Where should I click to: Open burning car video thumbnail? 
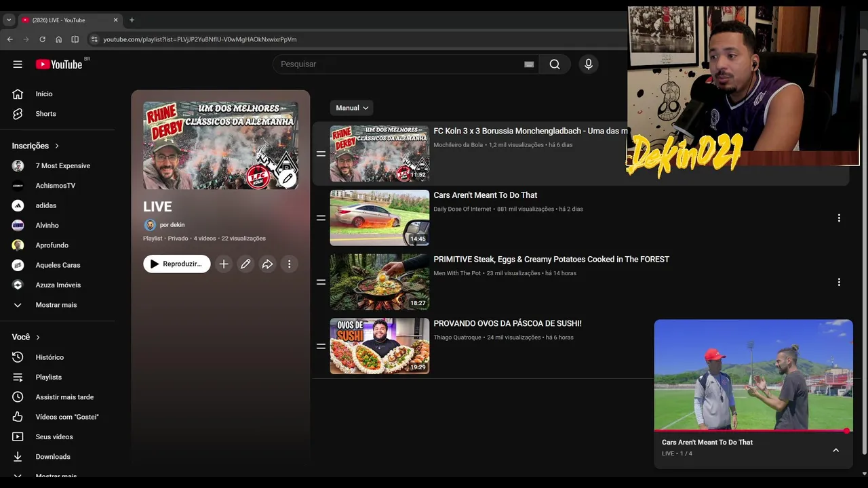380,218
